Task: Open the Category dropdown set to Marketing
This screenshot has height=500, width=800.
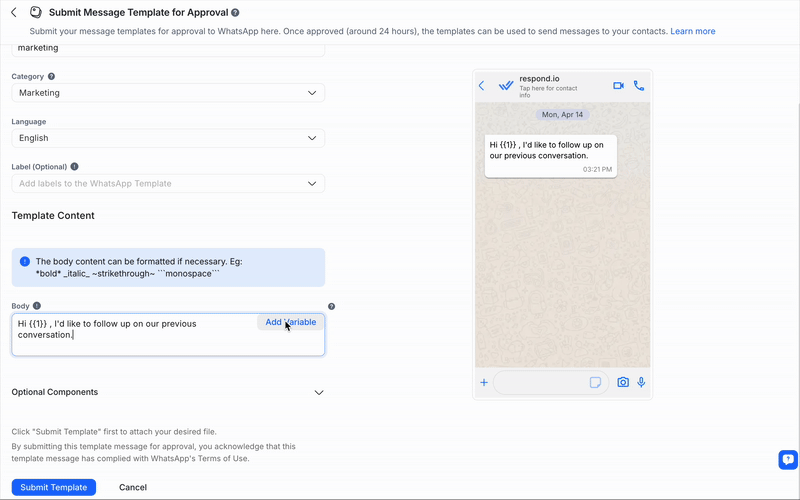Action: 168,93
